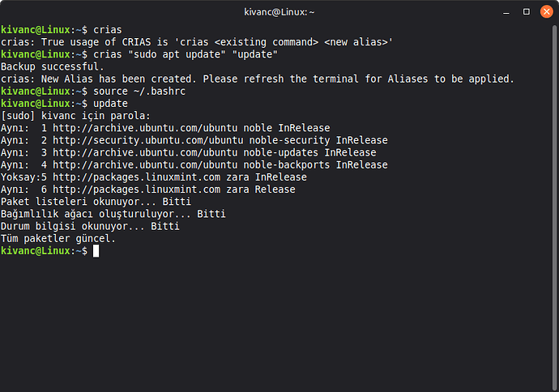Viewport: 559px width, 392px height.
Task: Click the 'Durum bilgisi okunuyor' line
Action: [90, 226]
